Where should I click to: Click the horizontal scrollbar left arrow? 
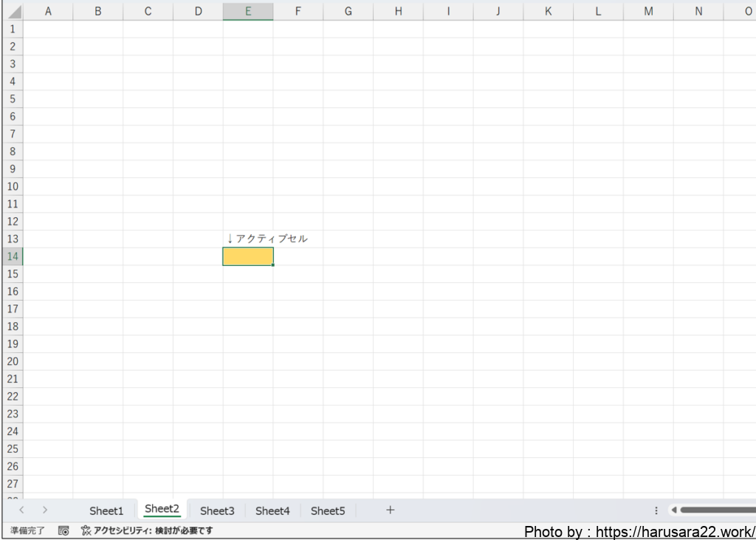point(673,510)
